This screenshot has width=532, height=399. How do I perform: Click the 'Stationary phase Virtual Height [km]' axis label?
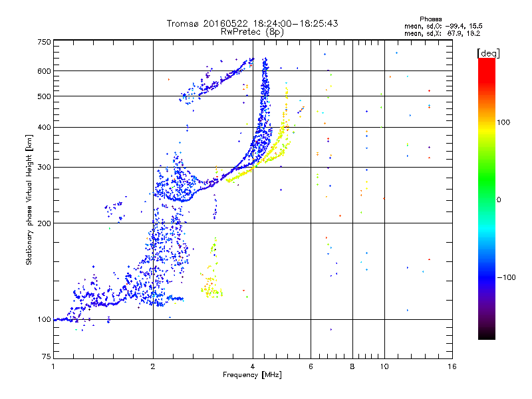(29, 199)
